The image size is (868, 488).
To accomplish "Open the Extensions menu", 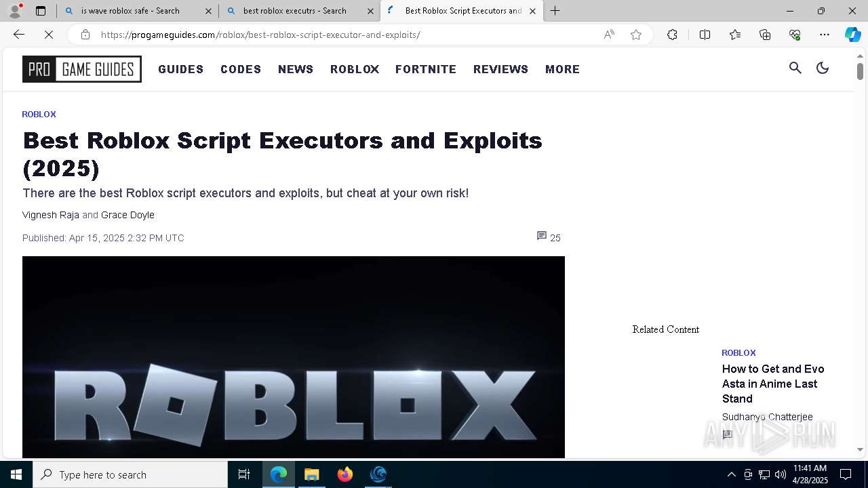I will pyautogui.click(x=672, y=35).
